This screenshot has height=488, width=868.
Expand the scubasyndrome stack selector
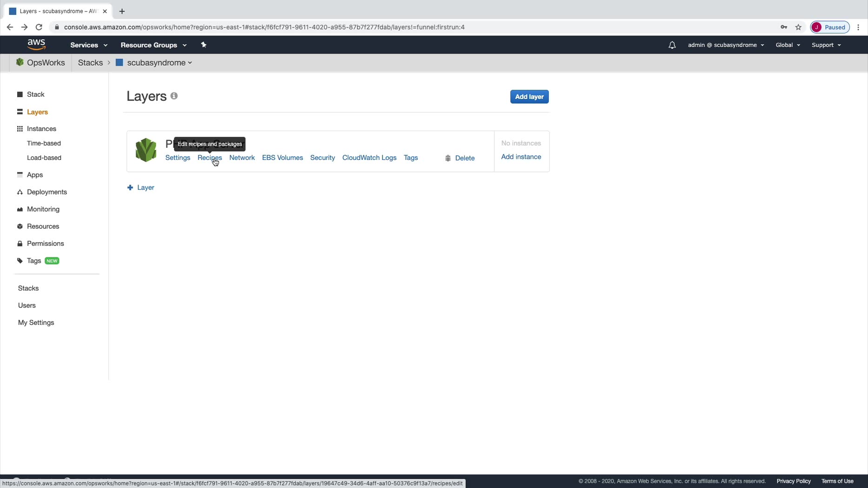click(x=154, y=63)
